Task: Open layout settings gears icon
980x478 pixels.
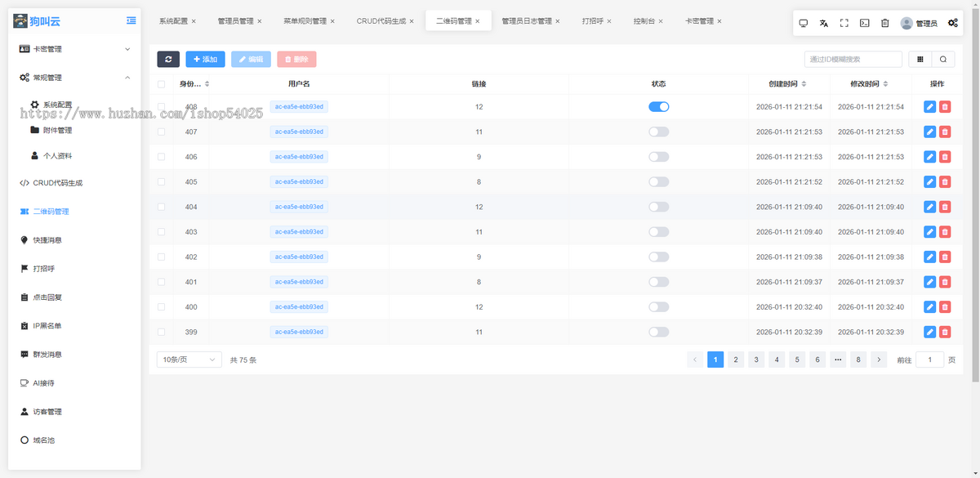Action: point(953,24)
